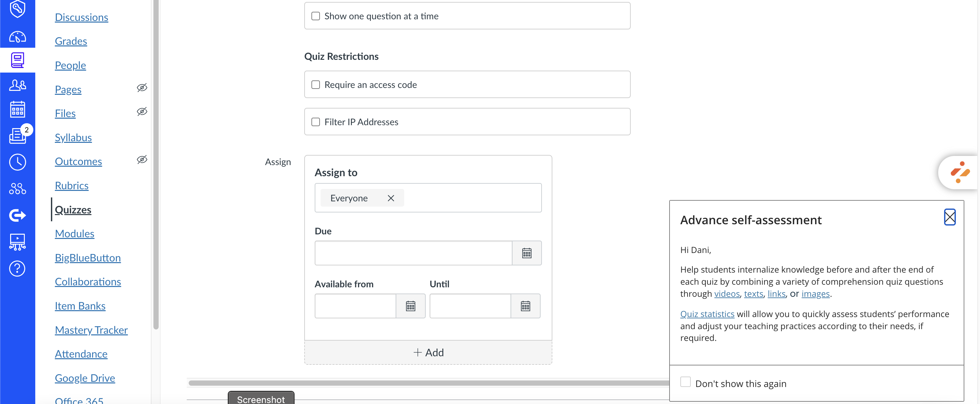Viewport: 980px width, 404px height.
Task: Open the Inbox icon with badge 2
Action: click(18, 136)
